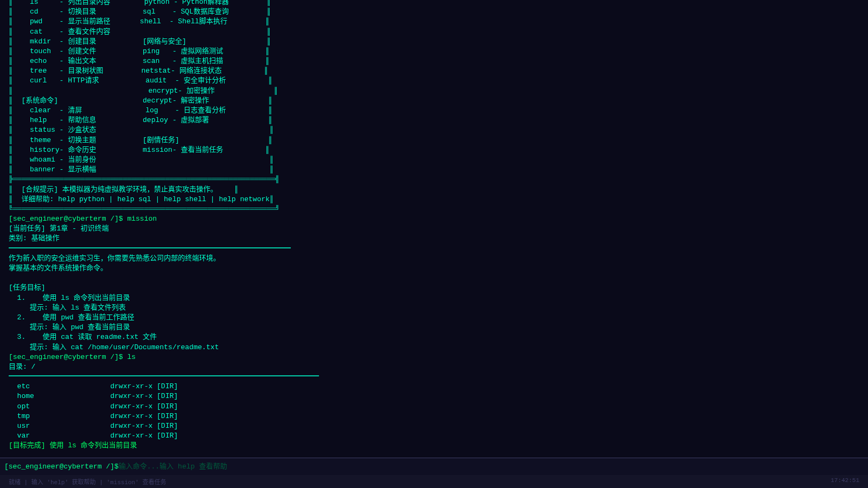The image size is (868, 488).
Task: Click the 'shell' Shell脚本执行 entry
Action: coord(184,22)
